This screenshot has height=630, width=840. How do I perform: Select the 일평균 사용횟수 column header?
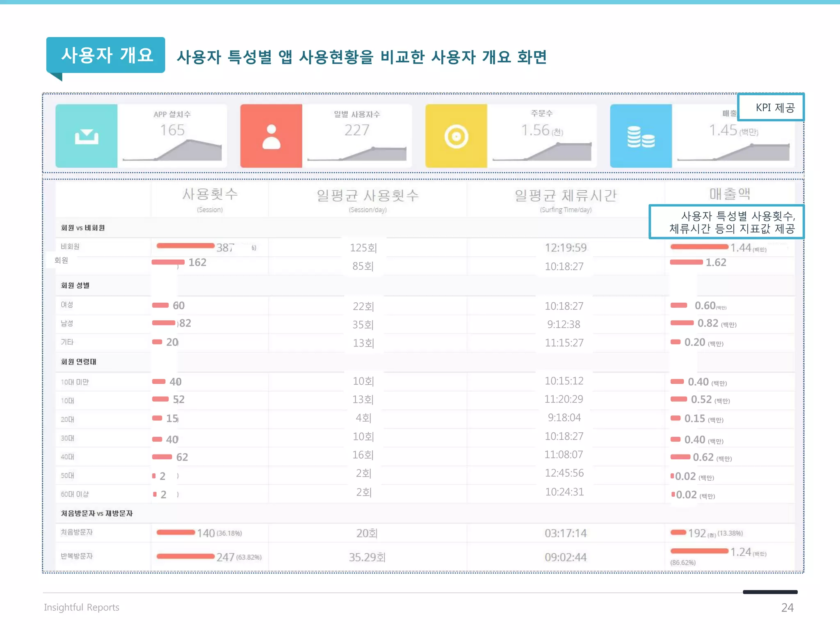coord(368,195)
